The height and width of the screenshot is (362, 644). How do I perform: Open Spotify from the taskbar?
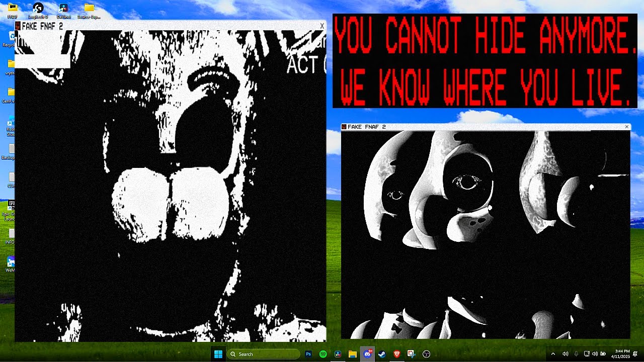[323, 354]
